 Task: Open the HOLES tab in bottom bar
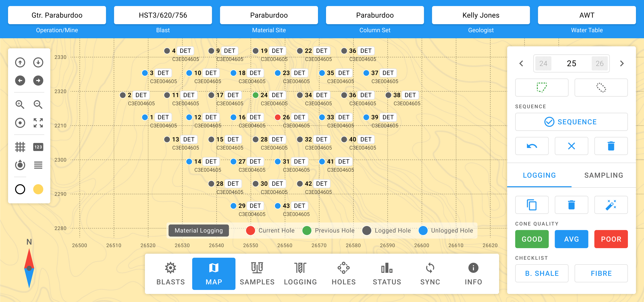pyautogui.click(x=344, y=274)
